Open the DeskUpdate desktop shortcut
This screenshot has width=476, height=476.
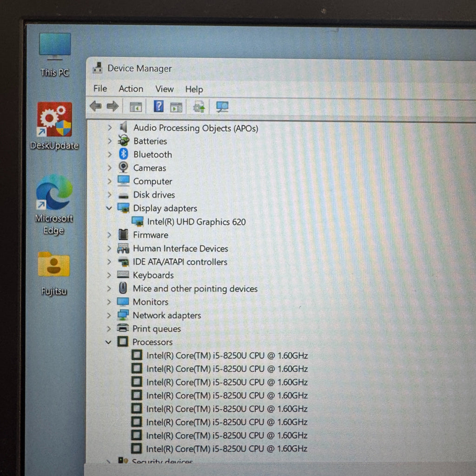(x=54, y=120)
